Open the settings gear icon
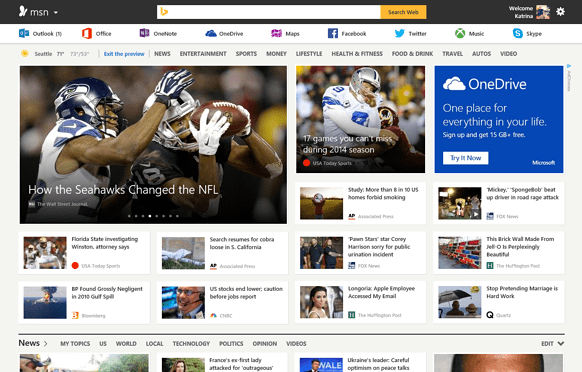This screenshot has width=582, height=372. point(560,12)
